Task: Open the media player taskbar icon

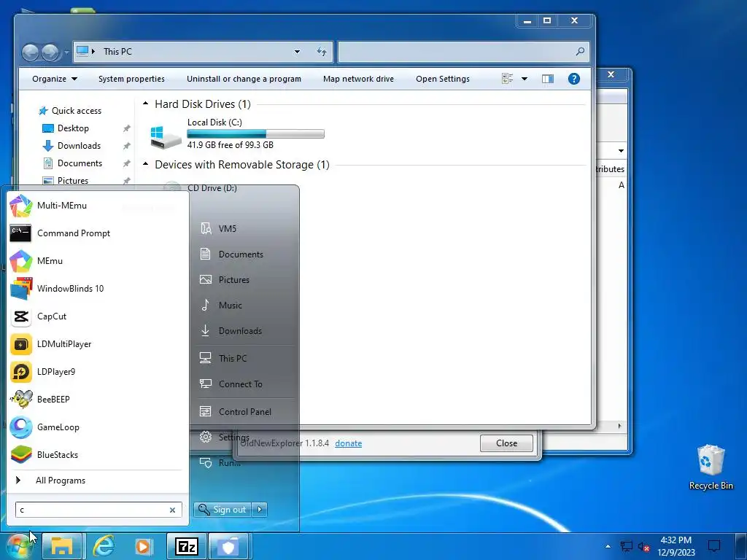Action: coord(144,546)
